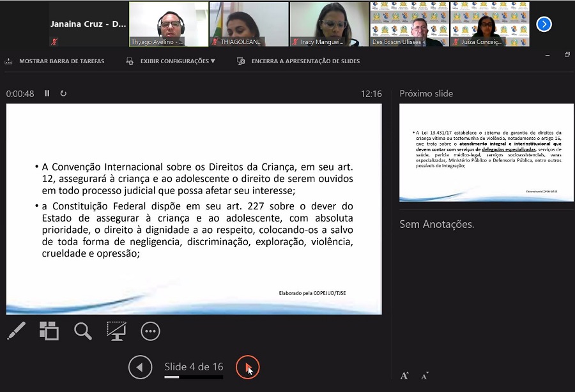The width and height of the screenshot is (575, 392).
Task: Pause the presentation timer
Action: pos(47,93)
